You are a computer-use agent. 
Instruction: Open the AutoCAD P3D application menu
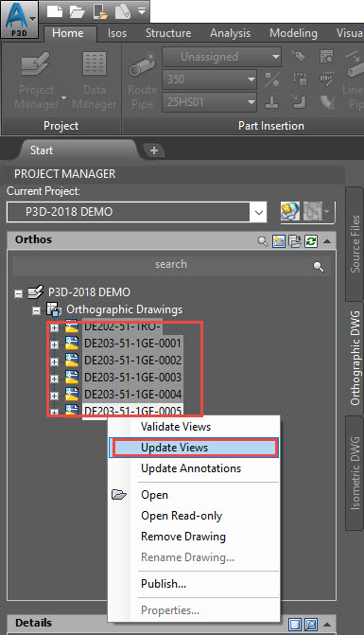click(19, 19)
